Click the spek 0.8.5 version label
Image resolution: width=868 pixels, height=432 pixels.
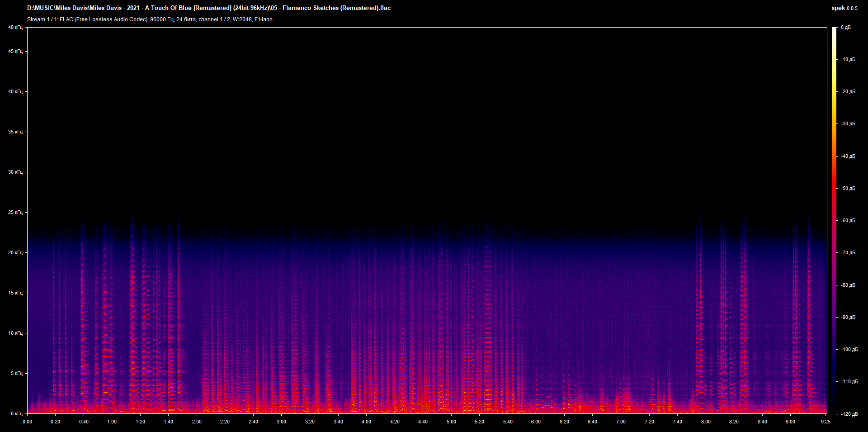pyautogui.click(x=844, y=8)
